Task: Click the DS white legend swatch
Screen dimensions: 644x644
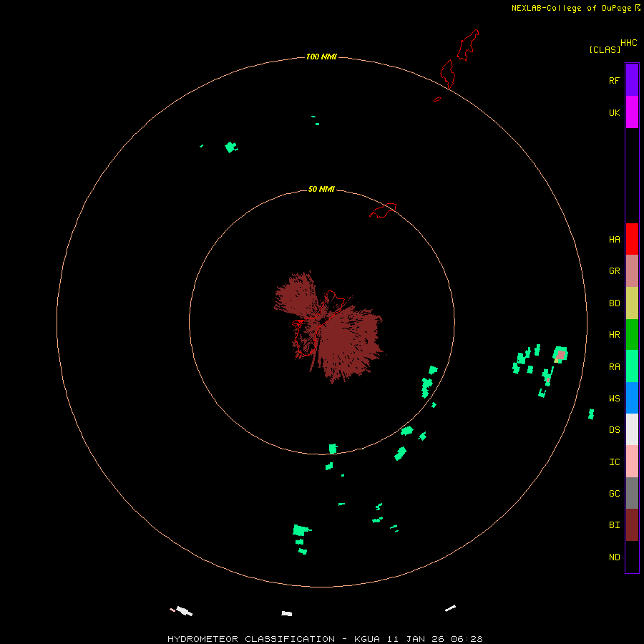Action: [632, 429]
